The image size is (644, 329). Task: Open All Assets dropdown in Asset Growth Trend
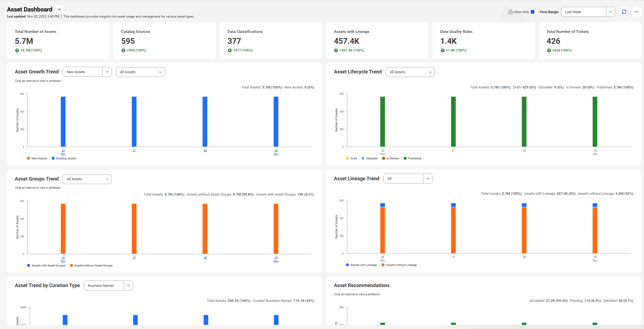tap(140, 72)
